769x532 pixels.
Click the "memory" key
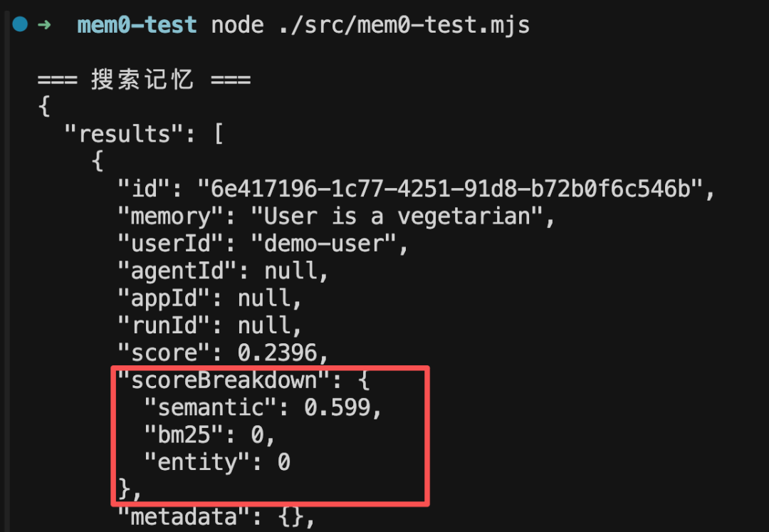pyautogui.click(x=170, y=217)
